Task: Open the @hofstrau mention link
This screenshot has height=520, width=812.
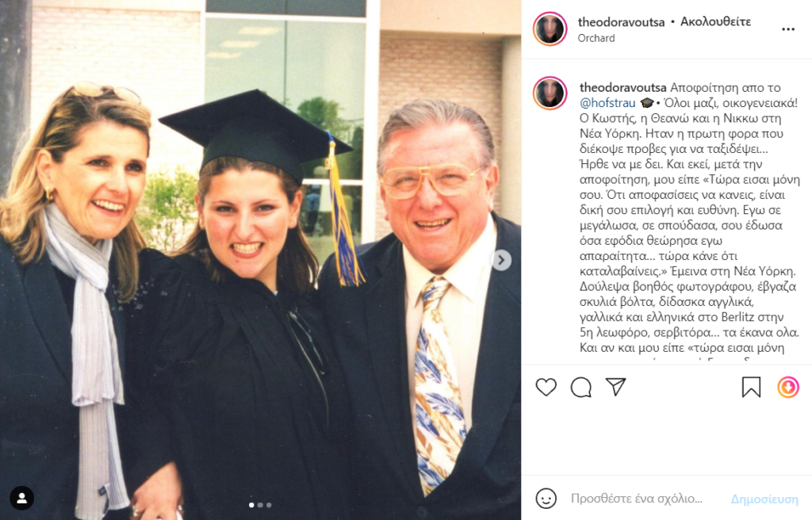Action: click(x=607, y=103)
